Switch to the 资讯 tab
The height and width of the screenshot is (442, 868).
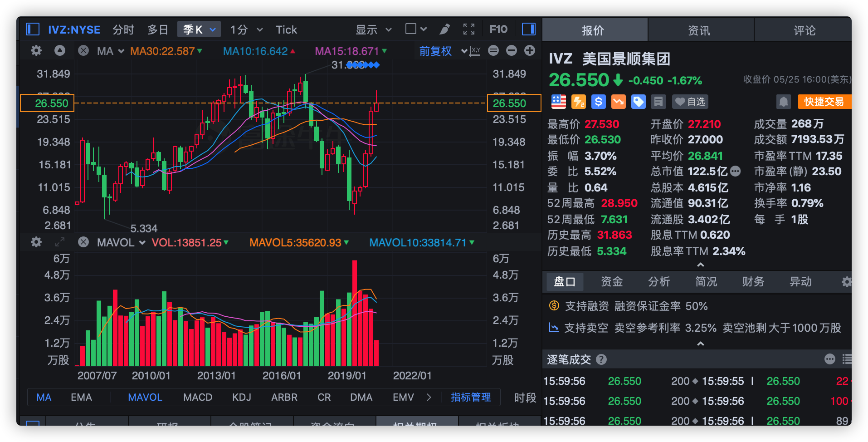coord(701,30)
